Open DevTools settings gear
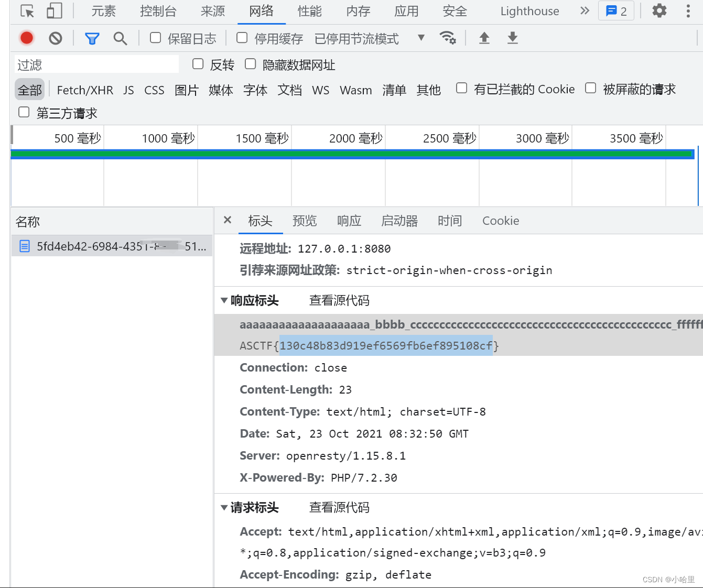This screenshot has width=703, height=588. [659, 11]
